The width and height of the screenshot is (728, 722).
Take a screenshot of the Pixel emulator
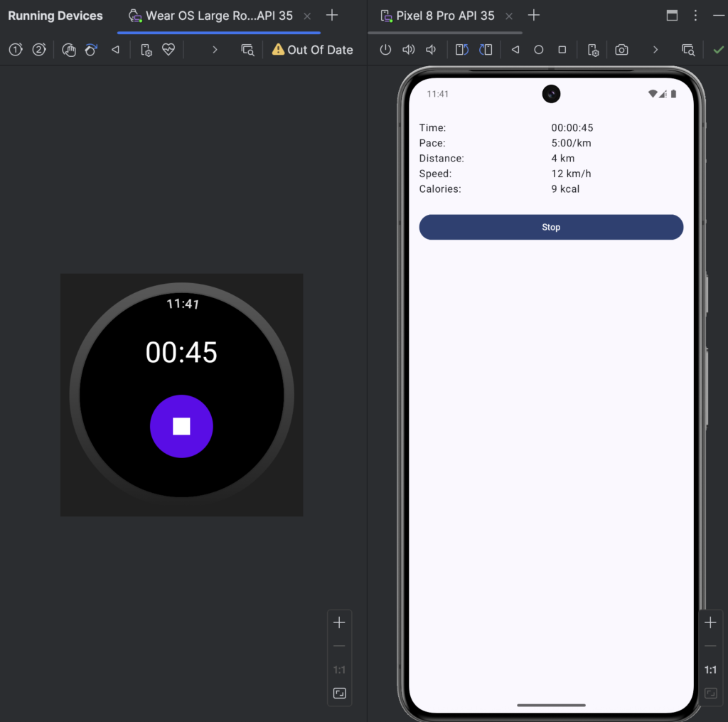[621, 50]
